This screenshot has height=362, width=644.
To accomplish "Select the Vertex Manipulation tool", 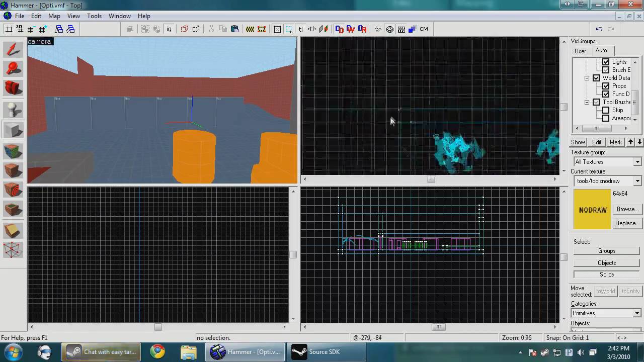I will click(13, 249).
